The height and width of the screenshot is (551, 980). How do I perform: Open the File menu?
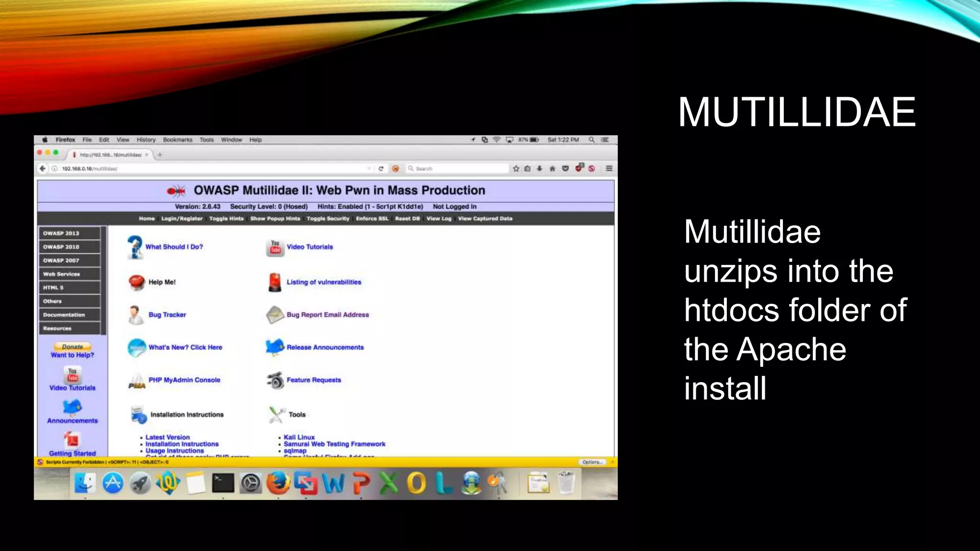(x=87, y=140)
